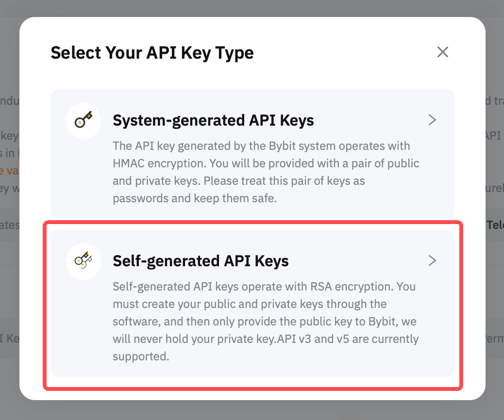The width and height of the screenshot is (504, 420).
Task: Click 'software, and then only provide' line
Action: [x=265, y=322]
